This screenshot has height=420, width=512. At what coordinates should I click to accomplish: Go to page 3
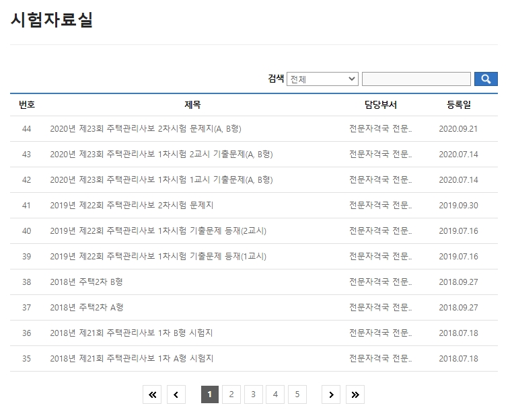click(x=253, y=394)
